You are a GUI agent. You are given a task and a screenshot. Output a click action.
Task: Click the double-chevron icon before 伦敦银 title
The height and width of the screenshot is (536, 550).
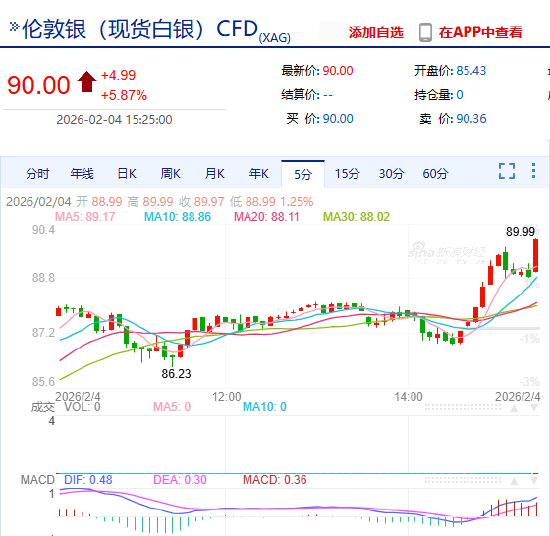[14, 26]
